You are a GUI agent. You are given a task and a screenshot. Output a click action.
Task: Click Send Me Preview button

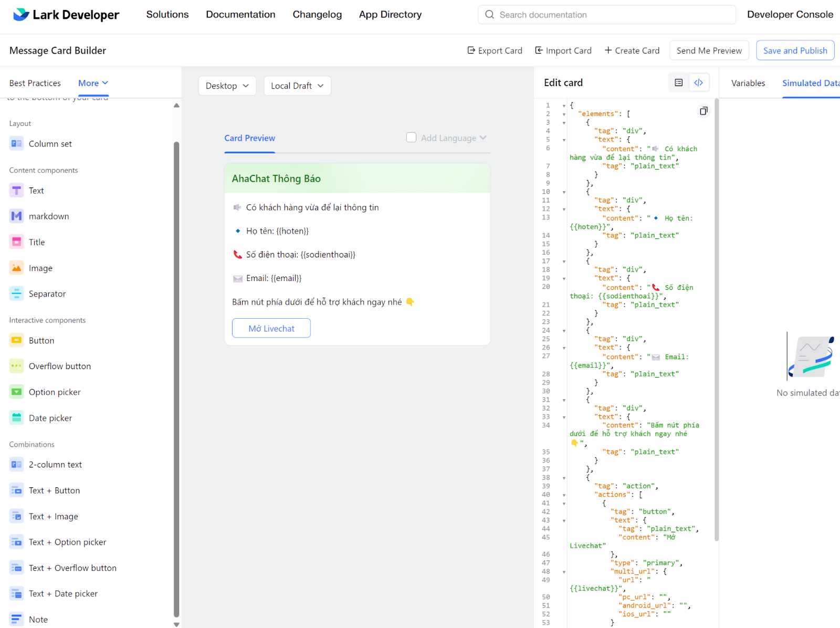tap(709, 50)
